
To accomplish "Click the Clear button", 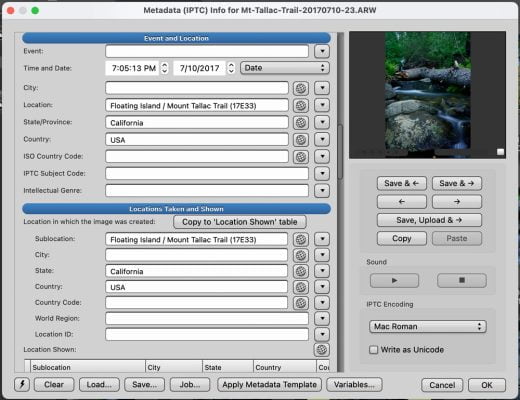I will [x=54, y=385].
